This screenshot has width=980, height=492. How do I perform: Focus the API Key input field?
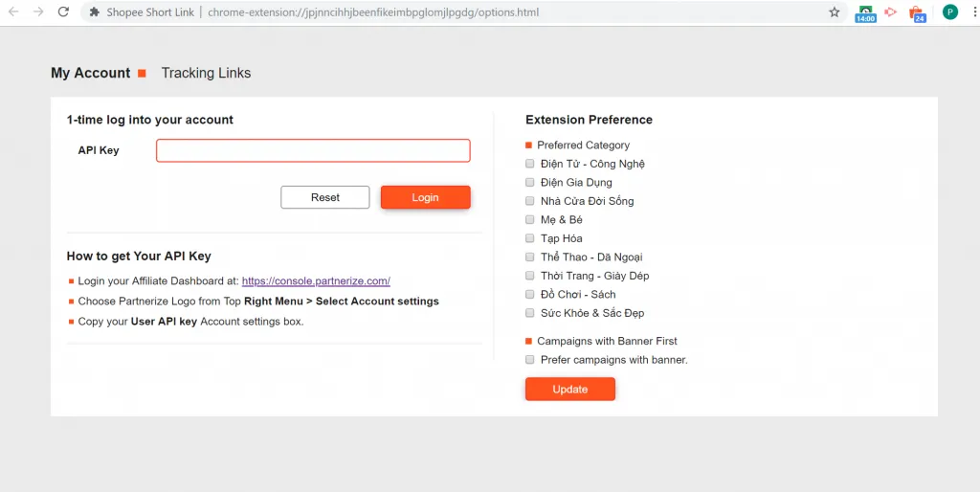click(313, 150)
